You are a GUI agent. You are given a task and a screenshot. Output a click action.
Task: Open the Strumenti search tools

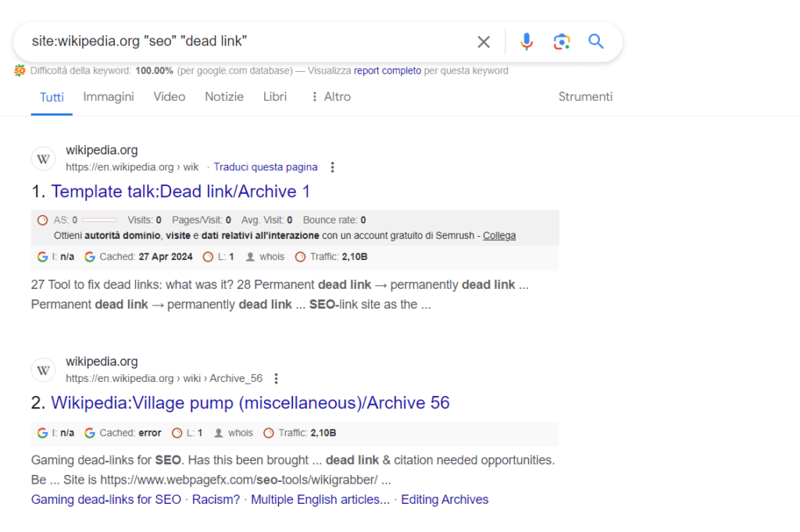(x=585, y=97)
